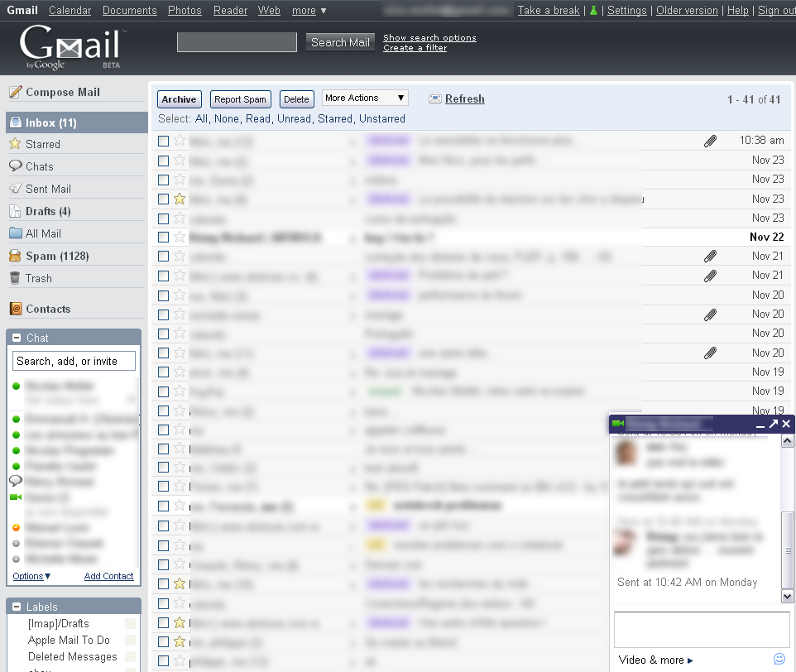
Task: Check the first Nov 20 email checkbox
Action: click(164, 295)
